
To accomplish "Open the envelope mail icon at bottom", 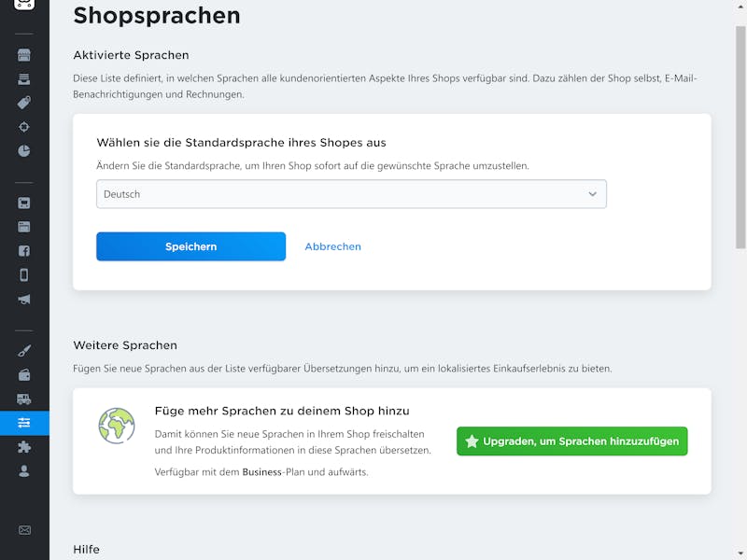I will coord(24,530).
